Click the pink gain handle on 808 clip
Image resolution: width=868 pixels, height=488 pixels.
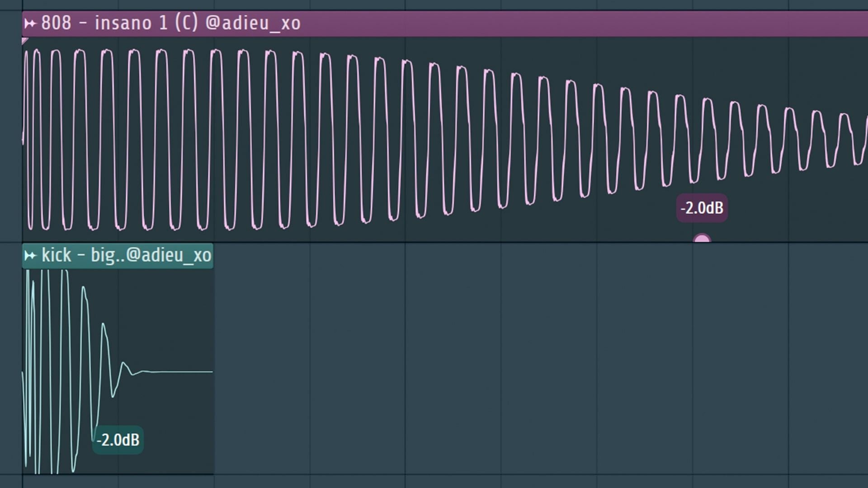tap(702, 238)
